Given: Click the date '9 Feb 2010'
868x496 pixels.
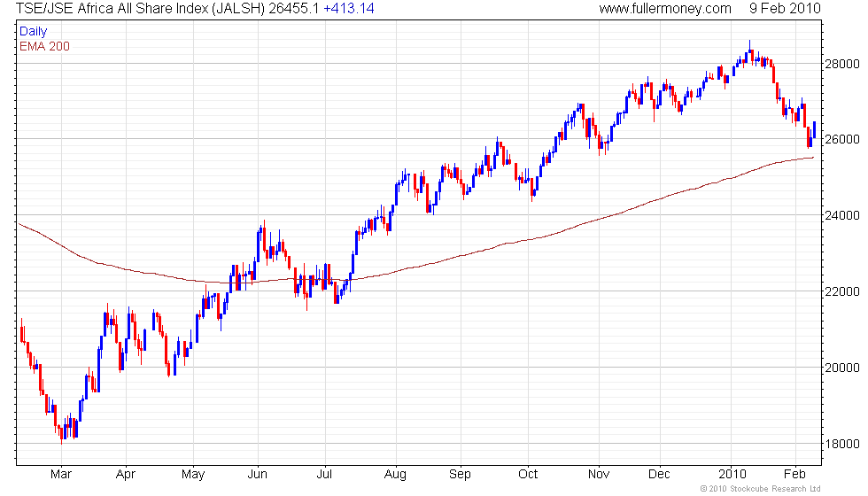Looking at the screenshot, I should tap(785, 8).
